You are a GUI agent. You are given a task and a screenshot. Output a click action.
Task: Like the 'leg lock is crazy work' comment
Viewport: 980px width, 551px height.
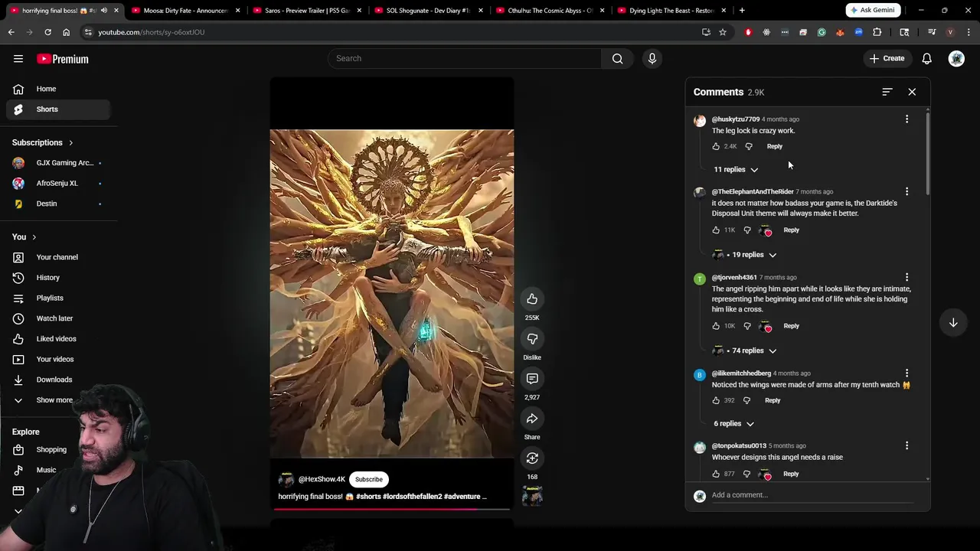[x=716, y=146]
